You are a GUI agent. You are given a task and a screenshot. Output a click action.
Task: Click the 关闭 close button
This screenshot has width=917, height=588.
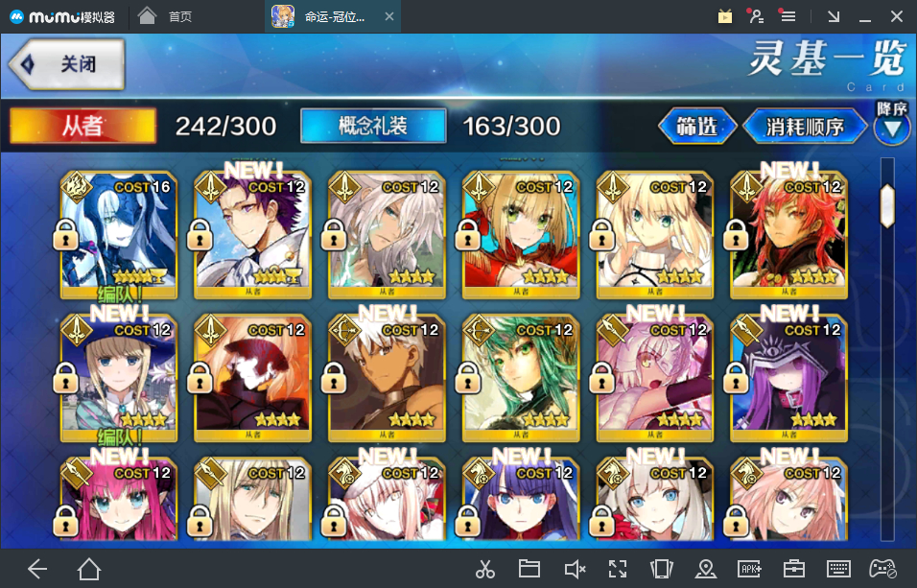coord(67,63)
